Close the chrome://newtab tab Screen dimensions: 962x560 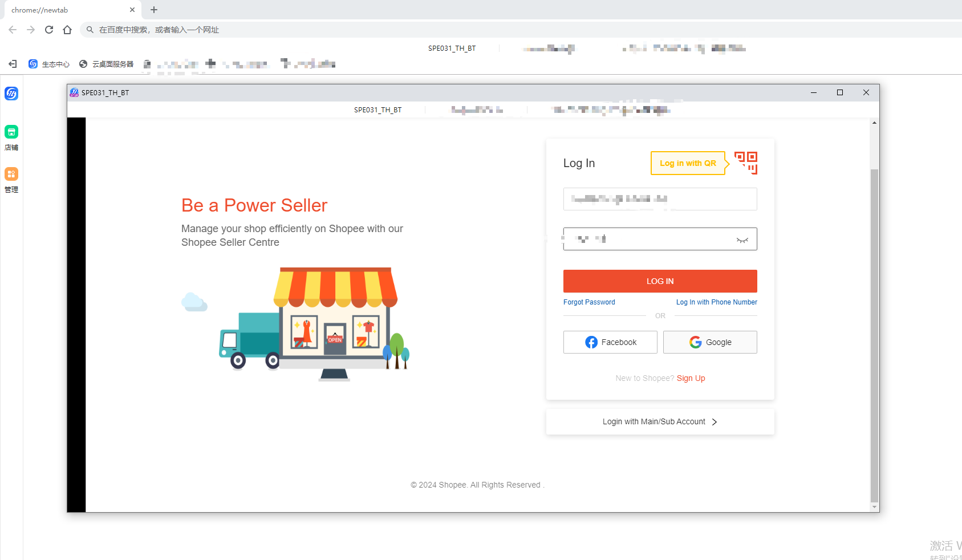[132, 10]
